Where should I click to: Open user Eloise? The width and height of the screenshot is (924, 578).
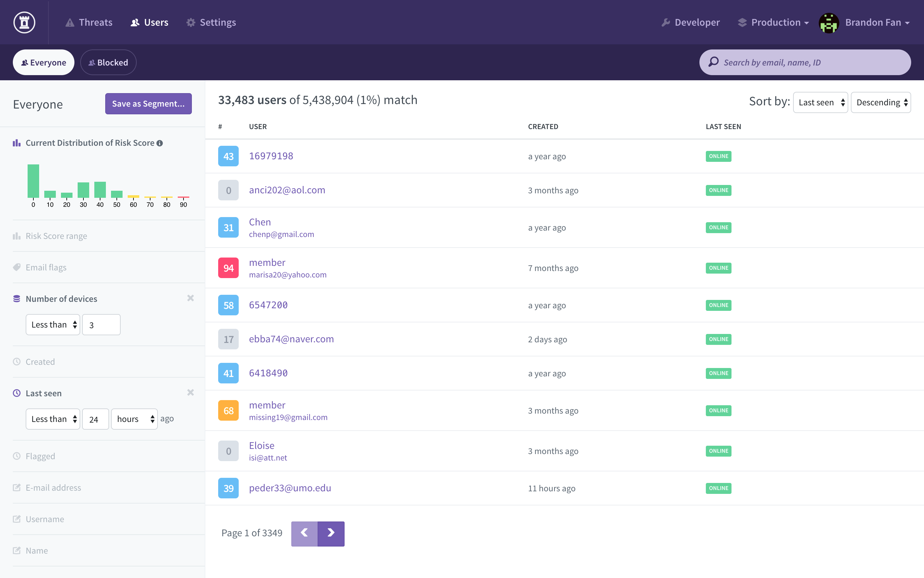[x=261, y=445]
